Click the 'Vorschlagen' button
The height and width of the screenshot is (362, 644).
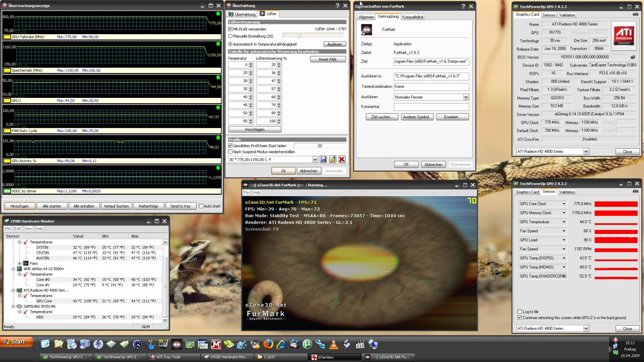click(255, 129)
